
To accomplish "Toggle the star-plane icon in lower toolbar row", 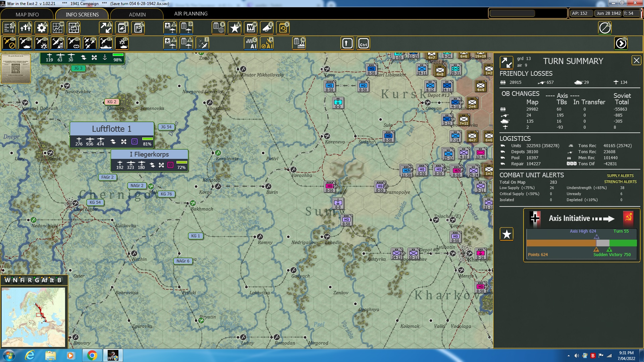I will coord(170,44).
